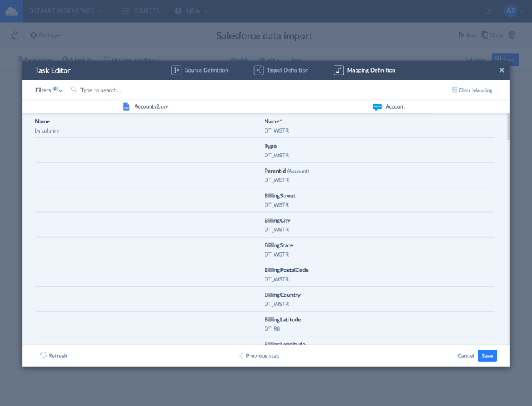The width and height of the screenshot is (532, 406).
Task: Expand the Filters dropdown
Action: 49,90
